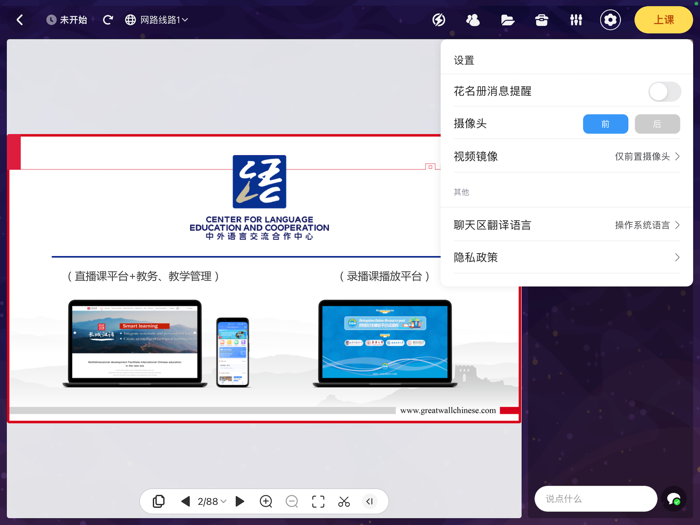Image resolution: width=700 pixels, height=525 pixels.
Task: Open 聊天区翻译语言 setting
Action: click(567, 225)
